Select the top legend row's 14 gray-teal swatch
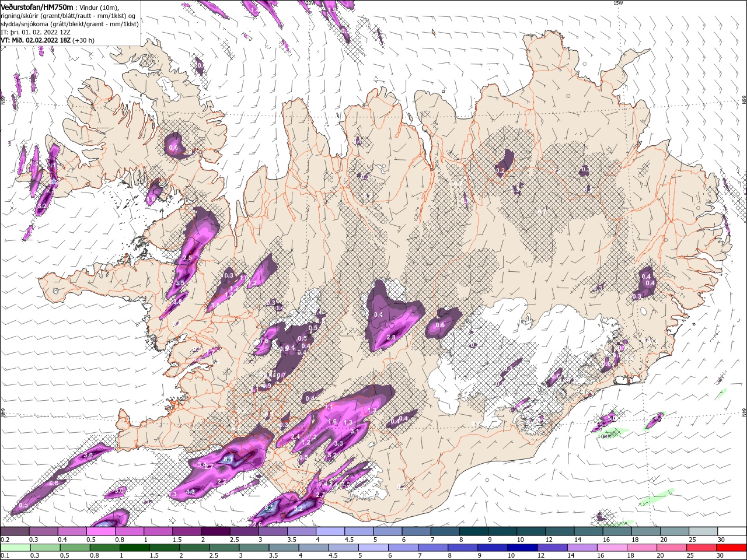Image resolution: width=747 pixels, height=560 pixels. (x=589, y=531)
